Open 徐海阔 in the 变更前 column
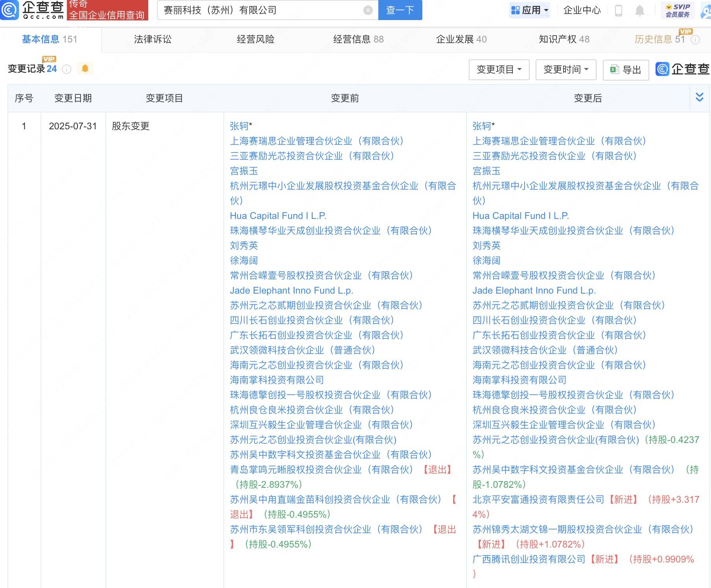Viewport: 711px width, 588px height. click(x=244, y=261)
